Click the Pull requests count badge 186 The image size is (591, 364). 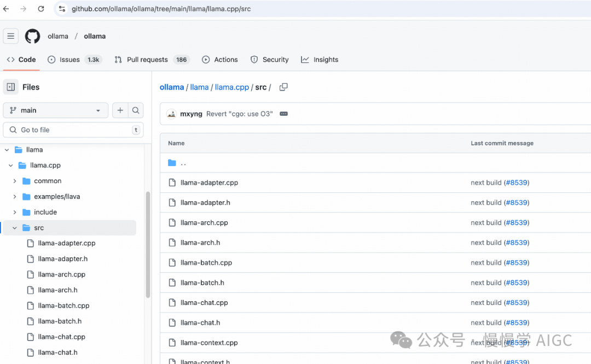click(181, 60)
